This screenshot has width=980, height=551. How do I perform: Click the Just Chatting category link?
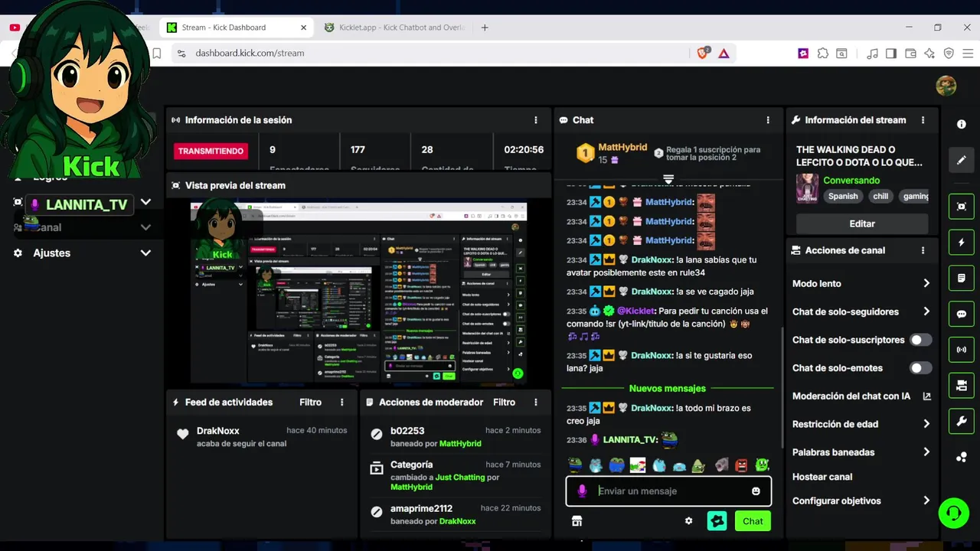(460, 478)
